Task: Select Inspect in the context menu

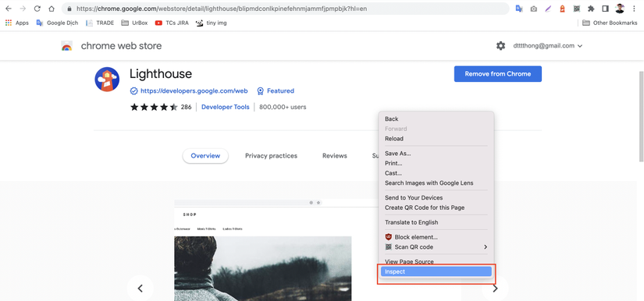Action: 436,271
